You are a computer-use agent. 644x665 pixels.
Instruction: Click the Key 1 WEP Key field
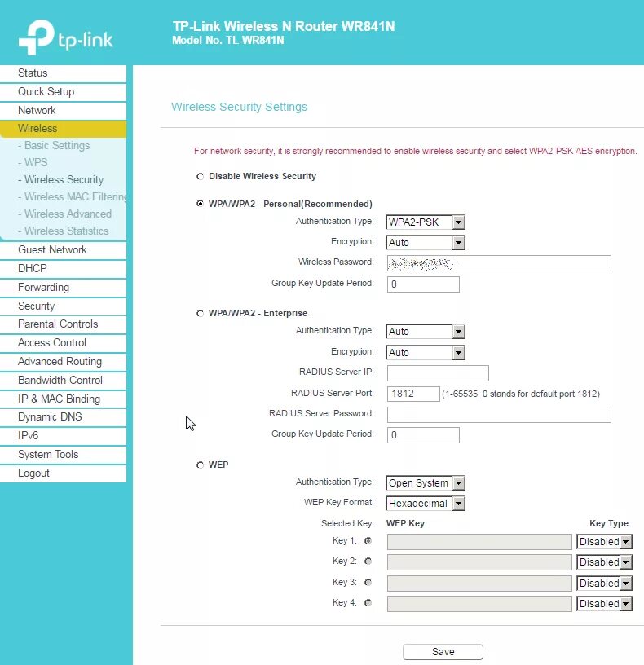(x=479, y=542)
